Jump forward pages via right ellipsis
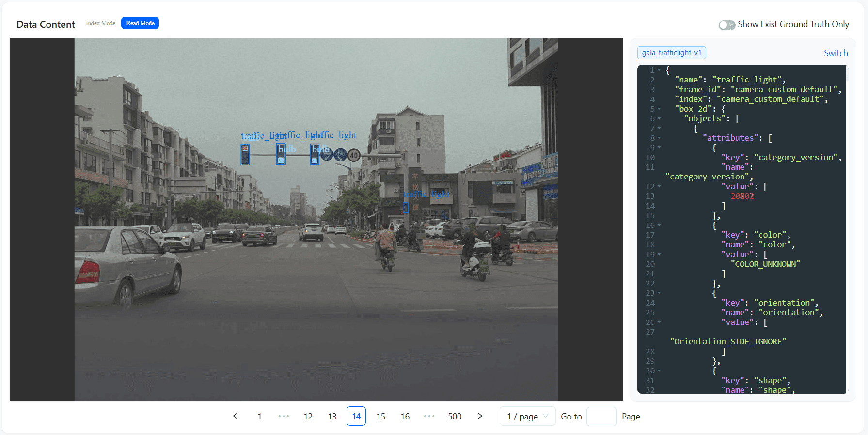This screenshot has width=868, height=435. [429, 416]
